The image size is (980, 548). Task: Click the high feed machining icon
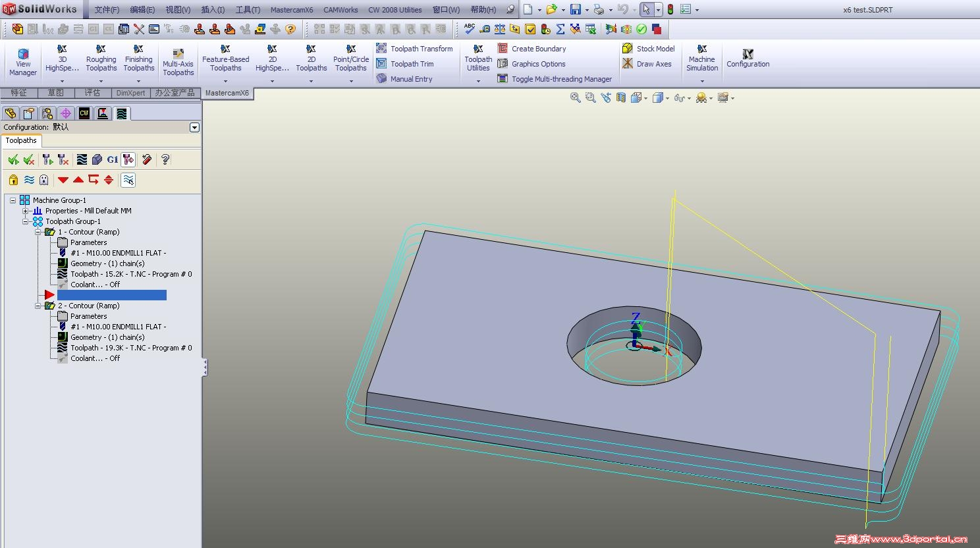128,159
